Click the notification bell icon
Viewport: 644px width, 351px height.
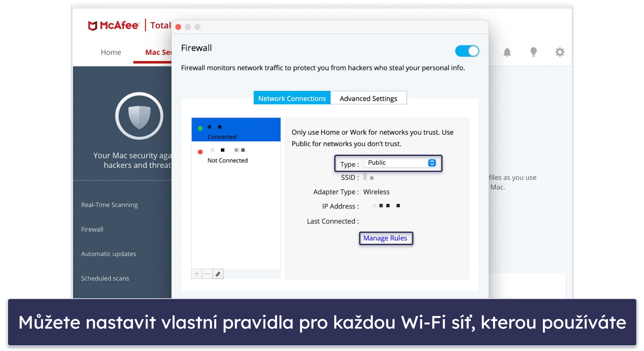coord(508,52)
